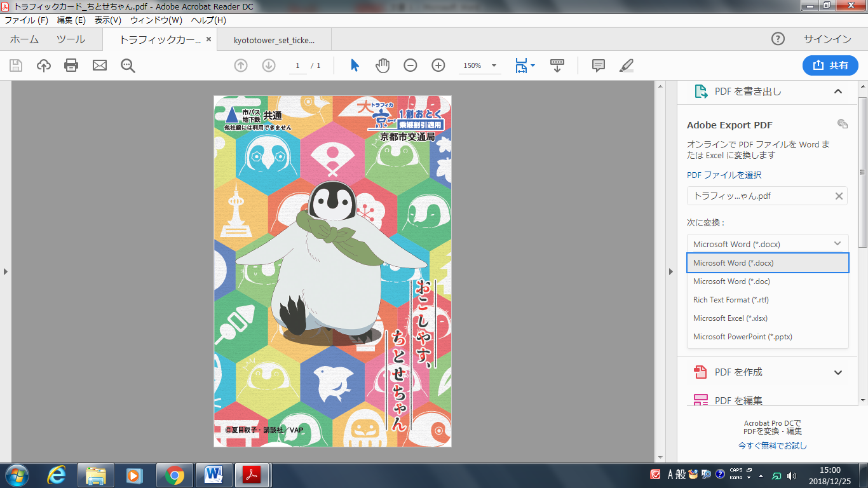Select the highlight text pen tool
The height and width of the screenshot is (488, 868).
pos(627,65)
